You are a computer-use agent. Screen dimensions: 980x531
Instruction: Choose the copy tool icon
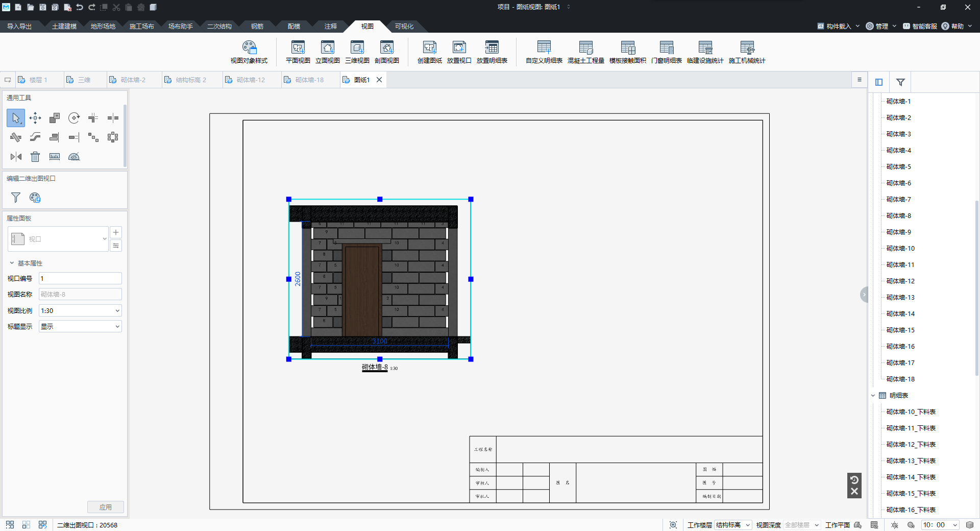55,118
